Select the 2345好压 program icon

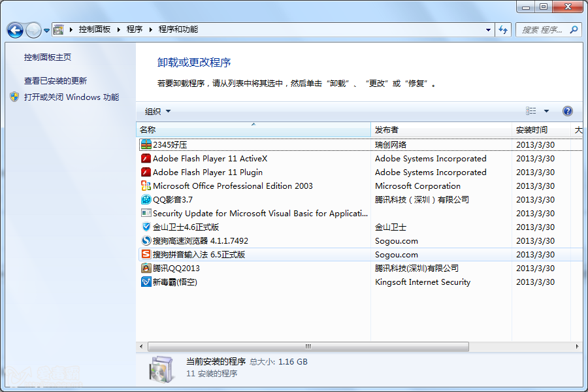(x=146, y=144)
